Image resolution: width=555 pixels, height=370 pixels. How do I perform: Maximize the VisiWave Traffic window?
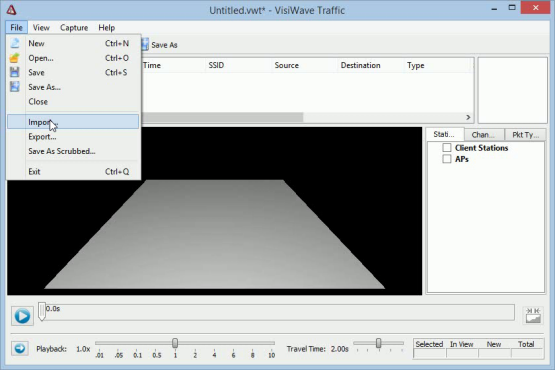(x=512, y=8)
